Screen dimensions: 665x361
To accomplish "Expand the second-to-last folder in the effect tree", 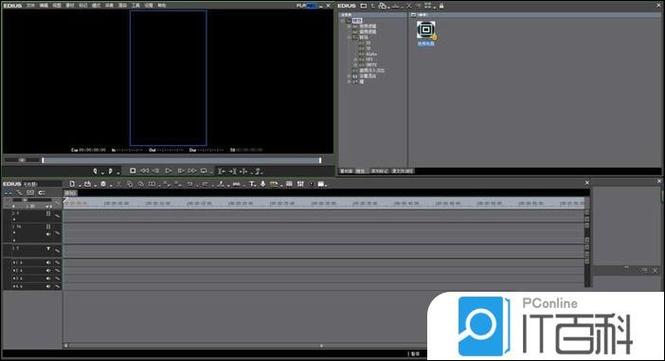I will (348, 76).
